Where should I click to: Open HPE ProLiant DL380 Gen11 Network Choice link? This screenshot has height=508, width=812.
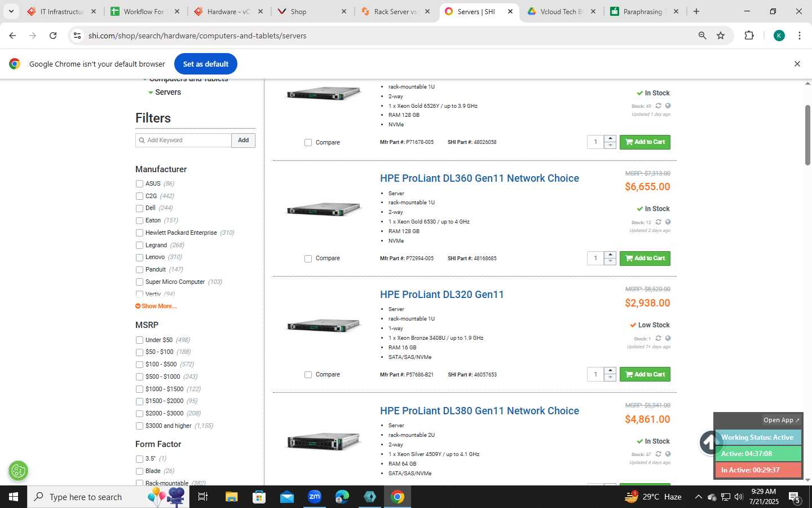[x=479, y=411]
